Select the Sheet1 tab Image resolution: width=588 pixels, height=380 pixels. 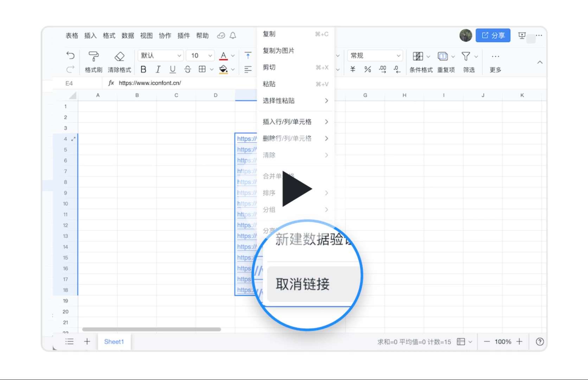pyautogui.click(x=114, y=342)
